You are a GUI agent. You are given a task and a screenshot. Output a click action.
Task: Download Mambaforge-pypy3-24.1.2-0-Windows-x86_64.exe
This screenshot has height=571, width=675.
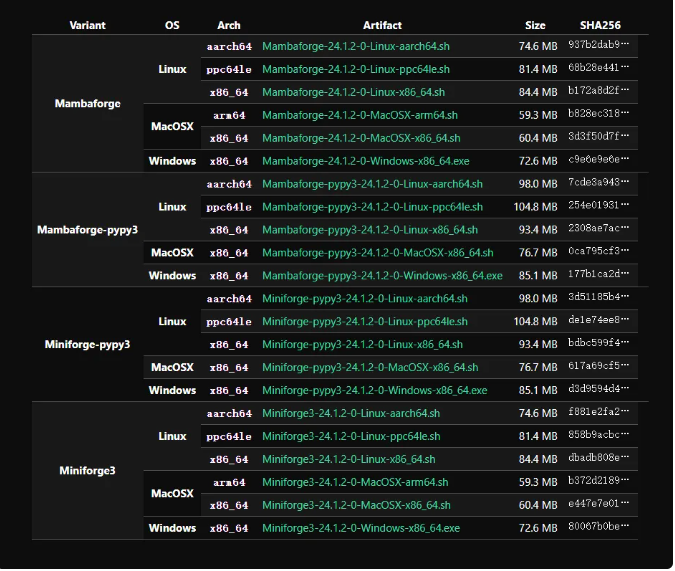(382, 276)
